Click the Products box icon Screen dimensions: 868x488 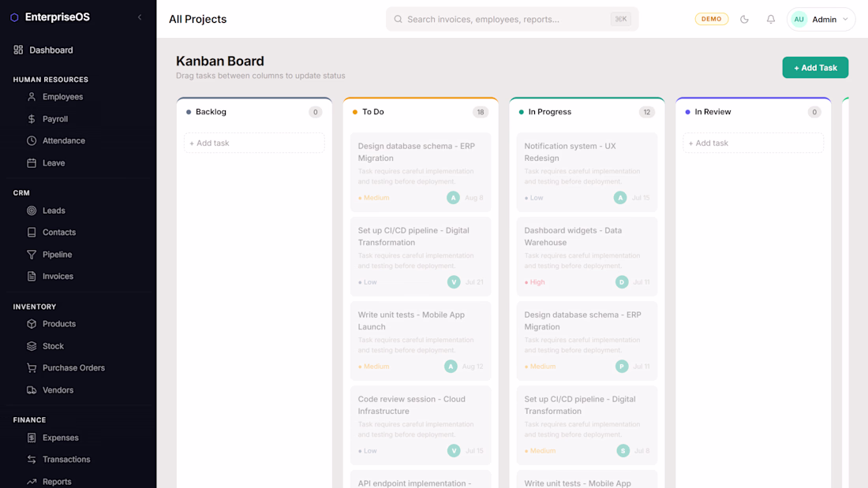(32, 324)
